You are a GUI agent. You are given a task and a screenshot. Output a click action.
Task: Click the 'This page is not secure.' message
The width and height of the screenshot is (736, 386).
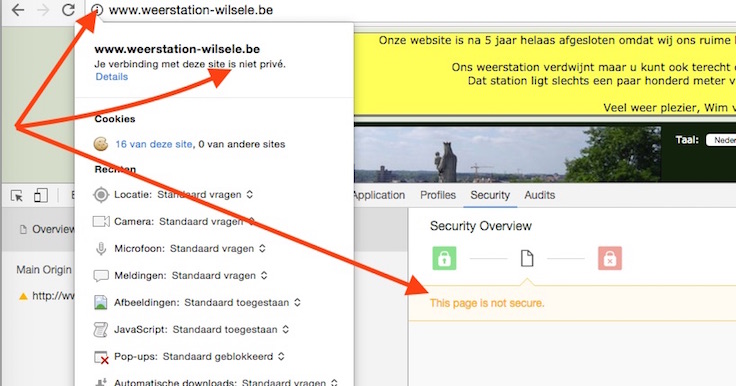pos(487,303)
